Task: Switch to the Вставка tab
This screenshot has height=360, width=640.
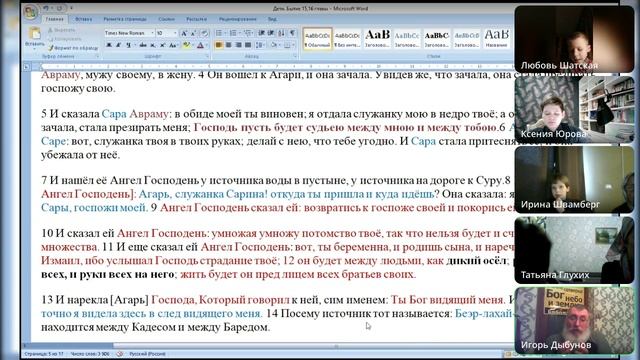Action: pyautogui.click(x=84, y=19)
